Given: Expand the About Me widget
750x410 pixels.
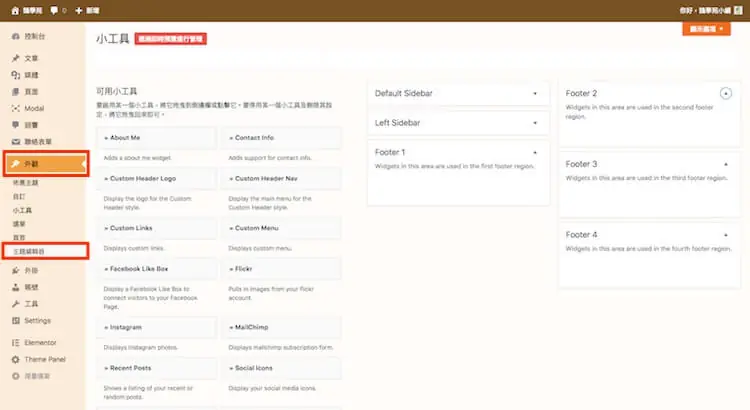Looking at the screenshot, I should tap(156, 138).
